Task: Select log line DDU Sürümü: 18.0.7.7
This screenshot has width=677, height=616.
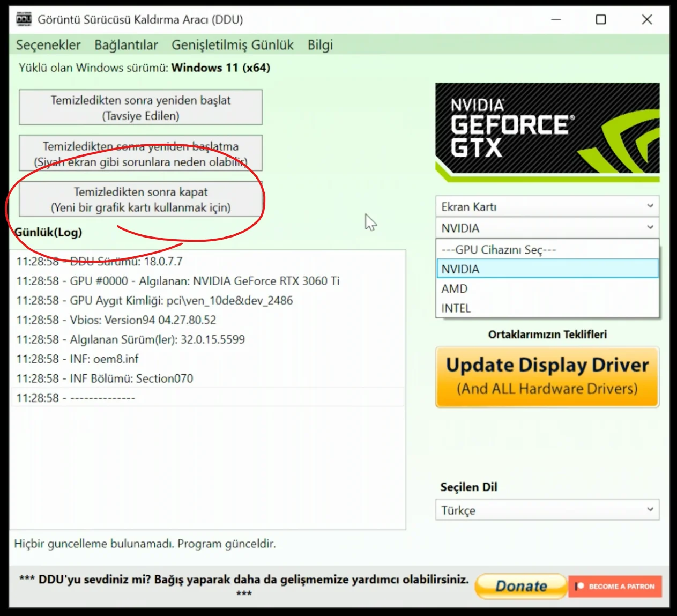Action: point(207,262)
